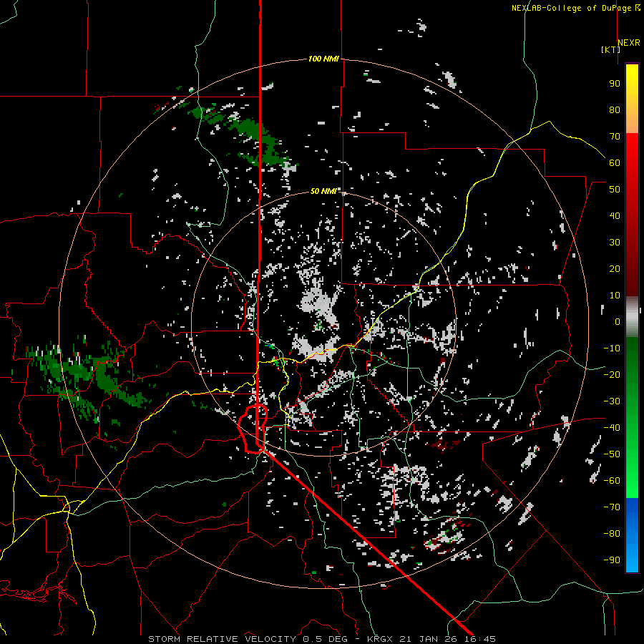Select the -70 velocity scale label
Image resolution: width=644 pixels, height=644 pixels.
pyautogui.click(x=612, y=507)
